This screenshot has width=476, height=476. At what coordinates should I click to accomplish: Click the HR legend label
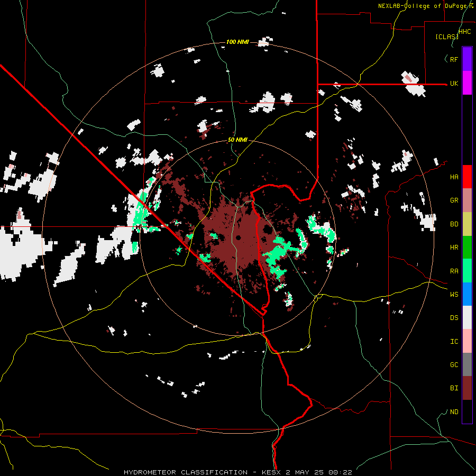[x=454, y=248]
